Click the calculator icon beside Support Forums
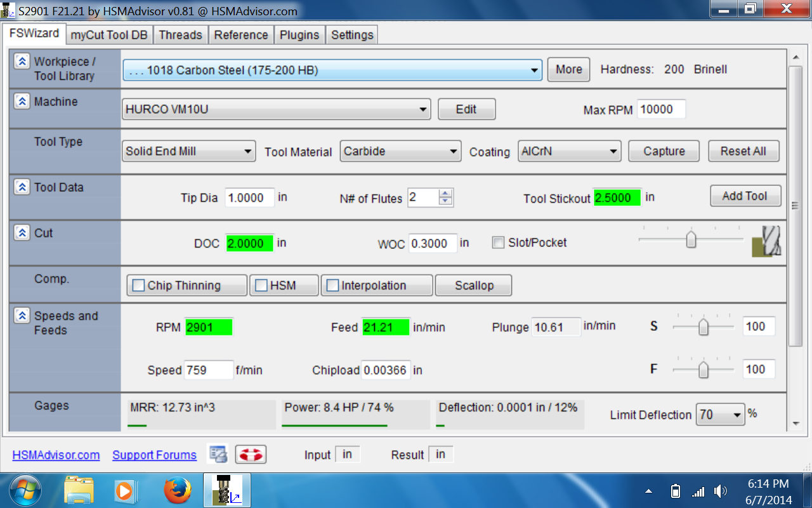 (219, 454)
